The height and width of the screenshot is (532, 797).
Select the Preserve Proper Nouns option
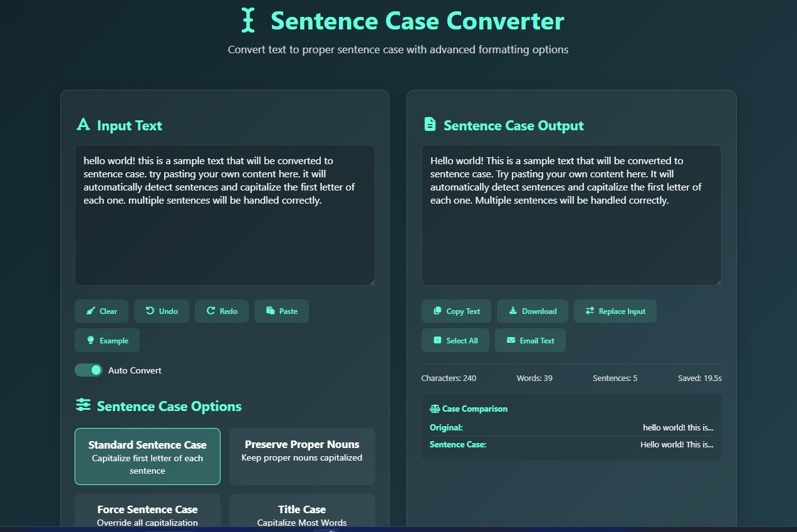tap(301, 456)
